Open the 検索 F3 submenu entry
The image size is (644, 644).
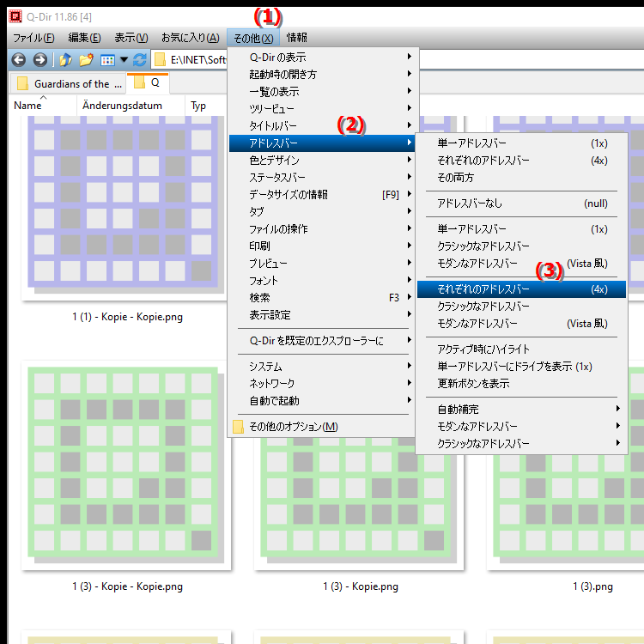click(x=322, y=298)
